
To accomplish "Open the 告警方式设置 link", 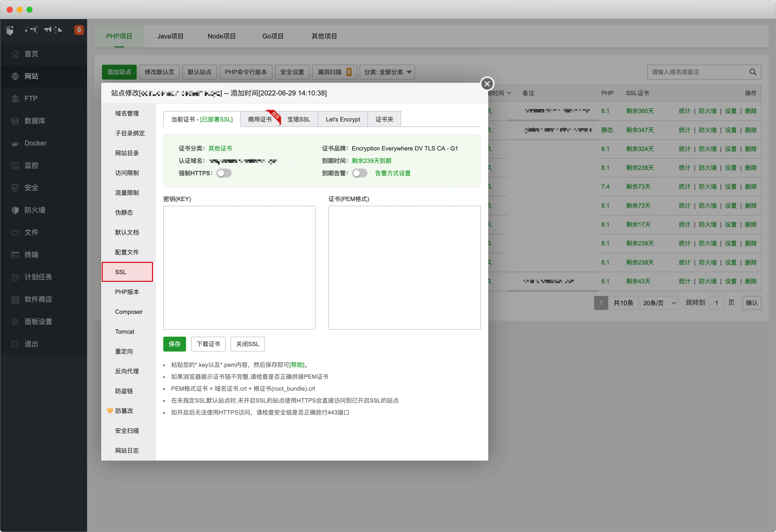I will pyautogui.click(x=393, y=173).
